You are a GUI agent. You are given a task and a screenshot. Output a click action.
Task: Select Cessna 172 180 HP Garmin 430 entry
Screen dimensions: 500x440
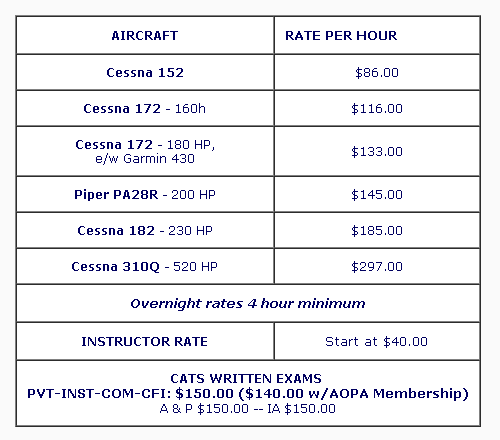[x=145, y=151]
